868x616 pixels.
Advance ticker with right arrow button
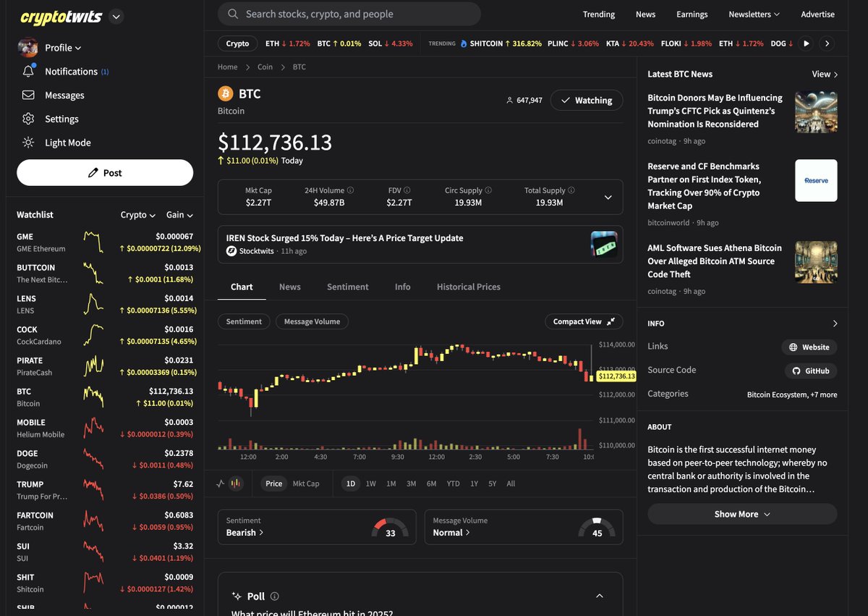tap(827, 43)
